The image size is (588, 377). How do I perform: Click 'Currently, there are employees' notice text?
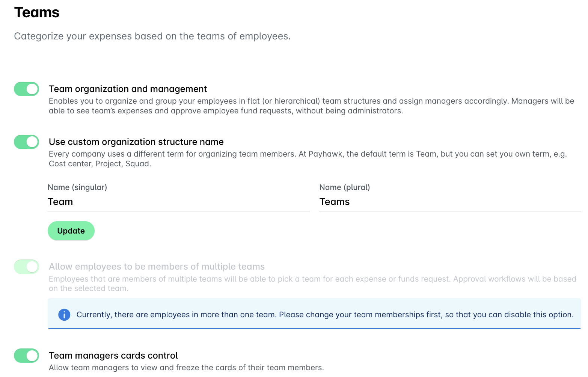coord(325,315)
